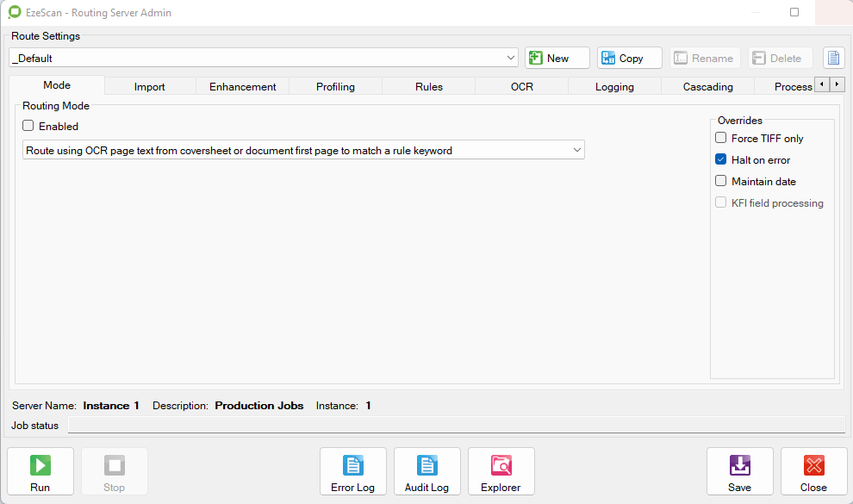This screenshot has width=853, height=504.
Task: Open the routing mode method dropdown
Action: click(576, 151)
